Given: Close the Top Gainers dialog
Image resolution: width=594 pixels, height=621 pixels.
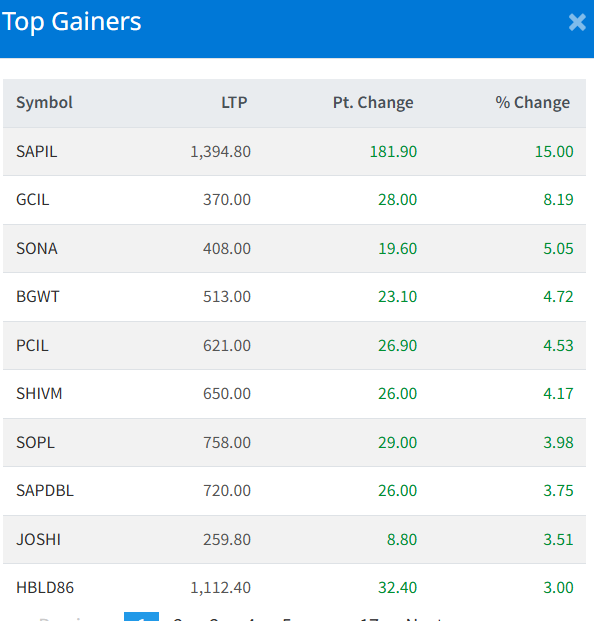Looking at the screenshot, I should click(x=577, y=22).
